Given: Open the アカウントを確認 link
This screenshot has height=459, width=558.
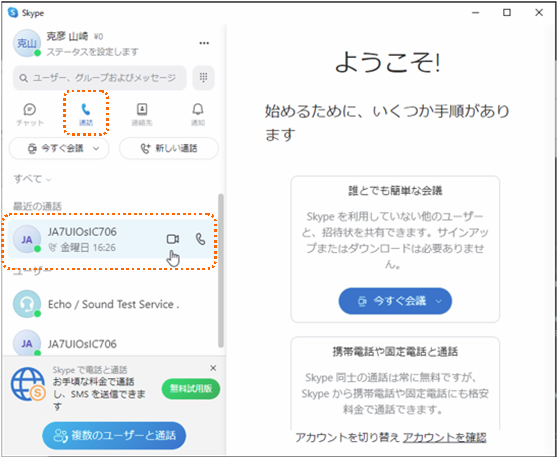Looking at the screenshot, I should (444, 437).
